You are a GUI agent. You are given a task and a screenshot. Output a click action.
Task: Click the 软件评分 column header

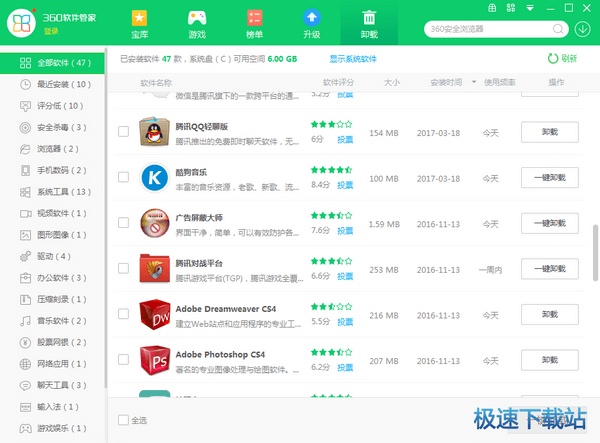(x=338, y=82)
